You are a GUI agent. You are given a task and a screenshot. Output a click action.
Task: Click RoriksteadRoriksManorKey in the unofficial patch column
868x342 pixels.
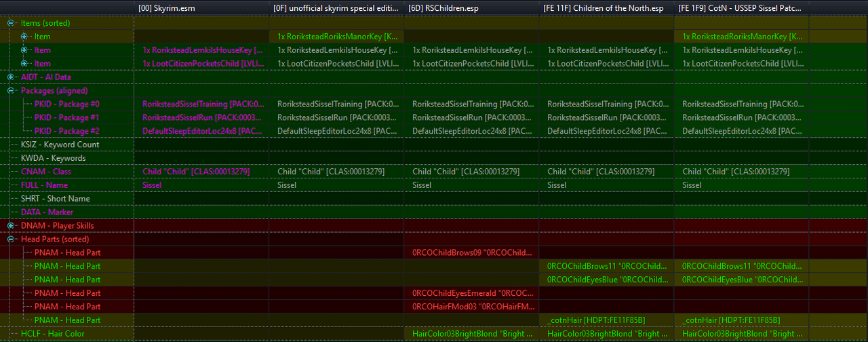click(x=338, y=37)
